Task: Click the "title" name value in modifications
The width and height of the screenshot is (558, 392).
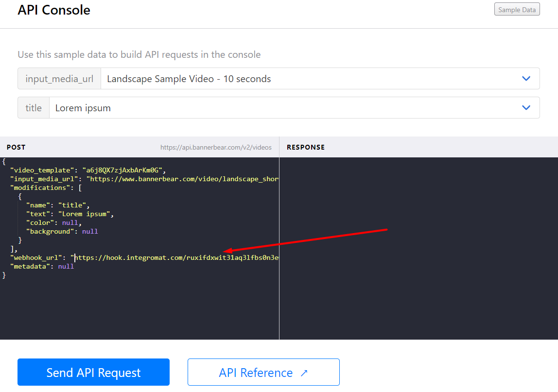Action: point(72,205)
